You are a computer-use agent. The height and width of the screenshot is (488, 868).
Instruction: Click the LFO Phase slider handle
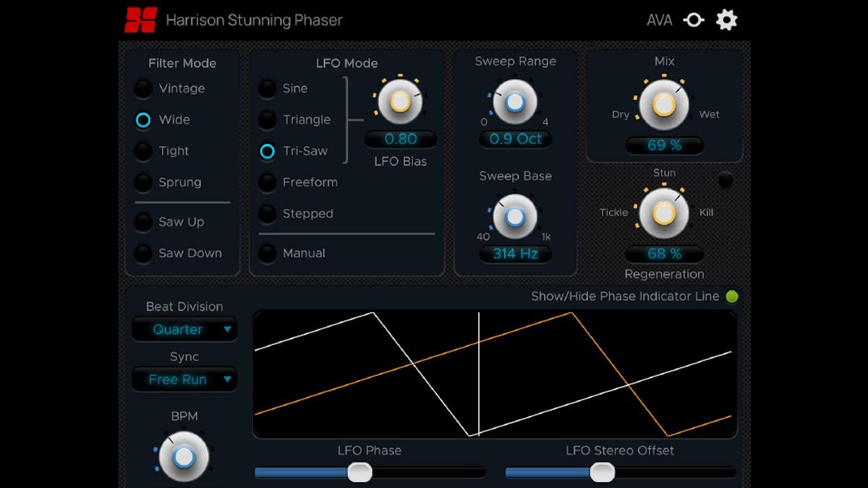point(359,473)
